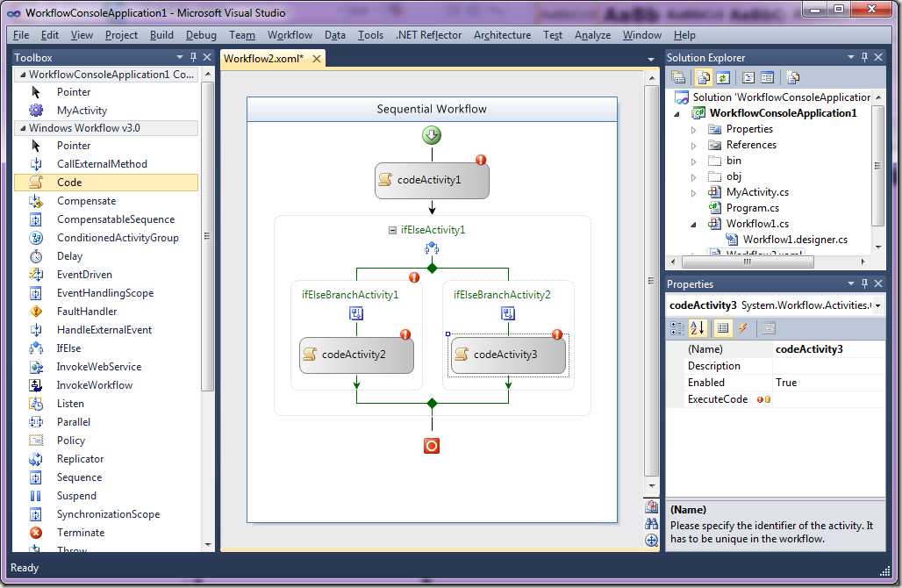Image resolution: width=902 pixels, height=588 pixels.
Task: Open Program.cs in Solution Explorer
Action: click(753, 208)
